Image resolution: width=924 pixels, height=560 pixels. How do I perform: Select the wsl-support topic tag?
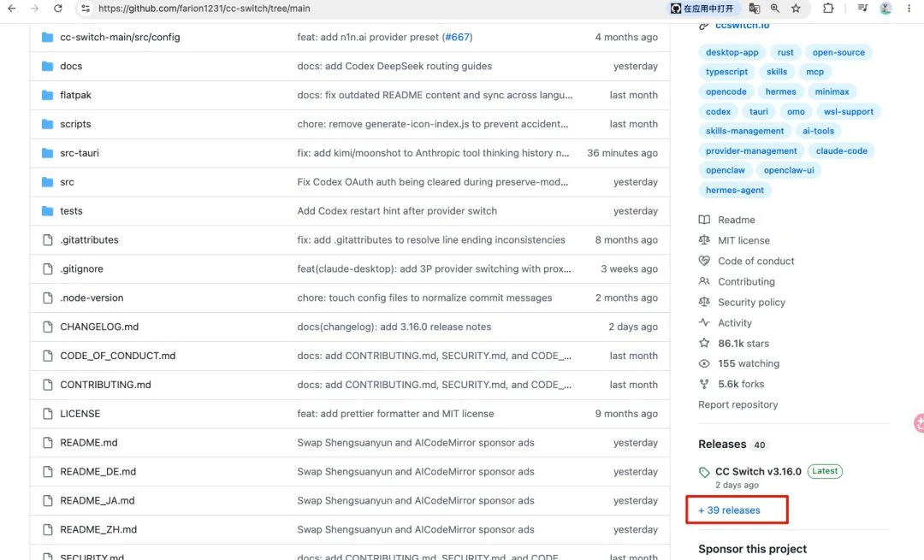849,111
